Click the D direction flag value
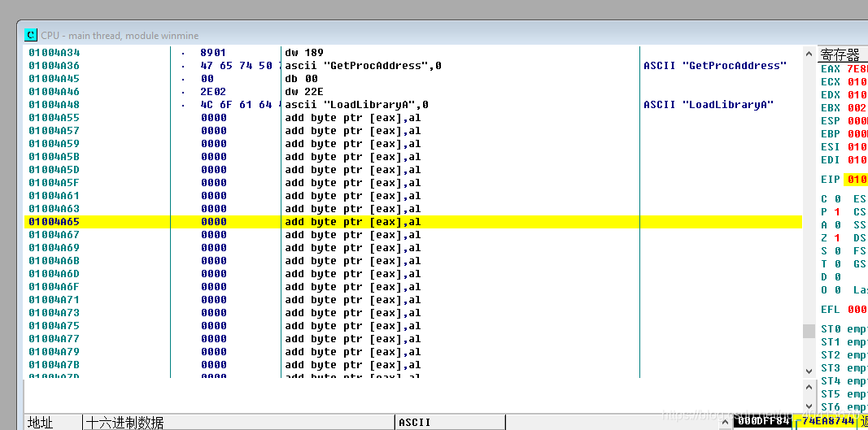The image size is (868, 430). tap(838, 277)
